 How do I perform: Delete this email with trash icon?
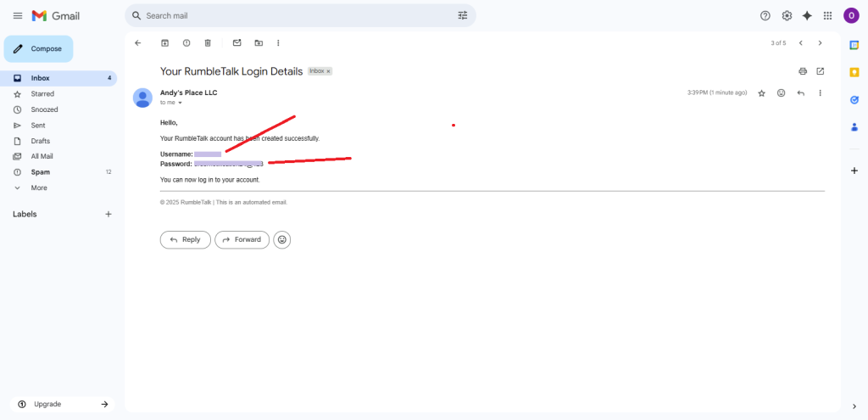[208, 42]
